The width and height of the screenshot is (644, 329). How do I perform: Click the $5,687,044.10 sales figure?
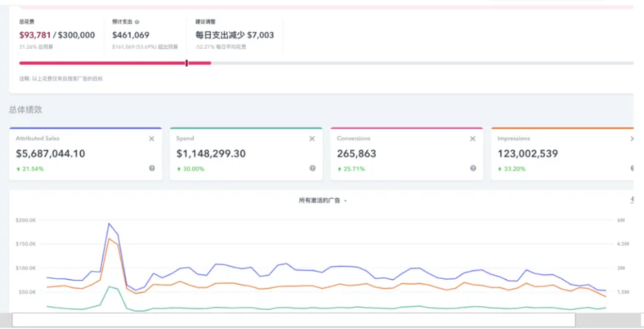click(50, 153)
